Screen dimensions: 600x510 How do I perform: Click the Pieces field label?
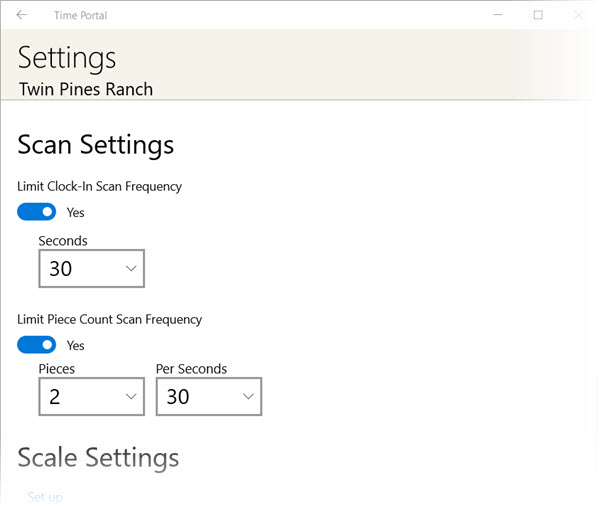[x=57, y=369]
